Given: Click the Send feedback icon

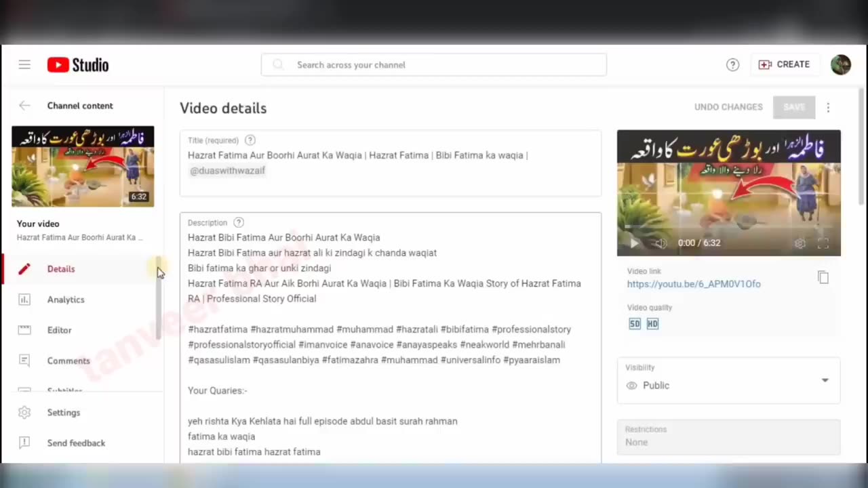Looking at the screenshot, I should point(24,443).
